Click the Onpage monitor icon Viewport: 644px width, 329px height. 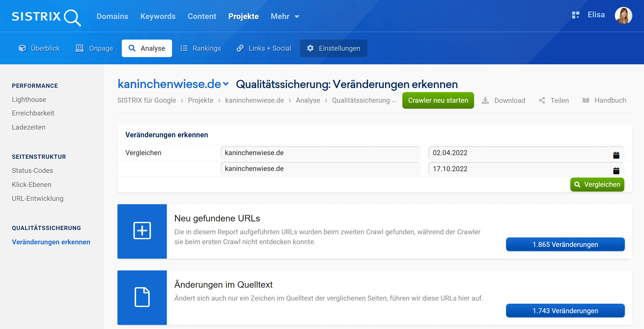coord(80,48)
